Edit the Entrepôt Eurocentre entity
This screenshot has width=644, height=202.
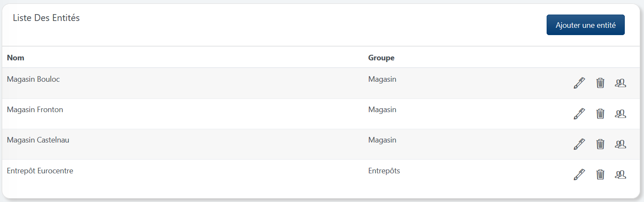(x=579, y=175)
